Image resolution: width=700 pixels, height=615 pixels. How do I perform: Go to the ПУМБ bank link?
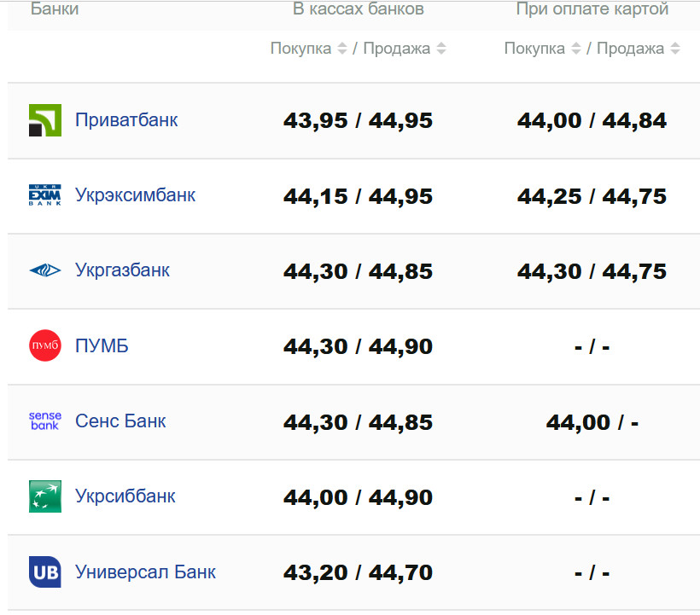coord(102,345)
